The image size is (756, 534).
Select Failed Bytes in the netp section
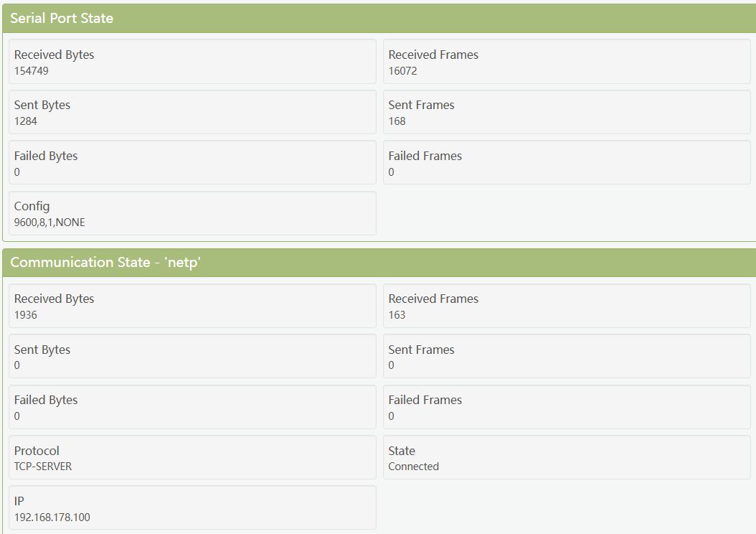pyautogui.click(x=192, y=407)
